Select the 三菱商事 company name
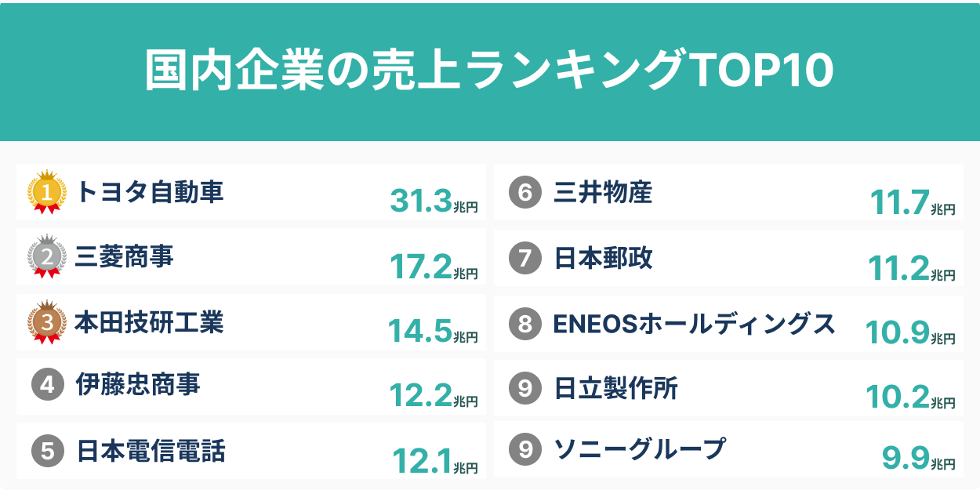The image size is (980, 490). [x=125, y=257]
